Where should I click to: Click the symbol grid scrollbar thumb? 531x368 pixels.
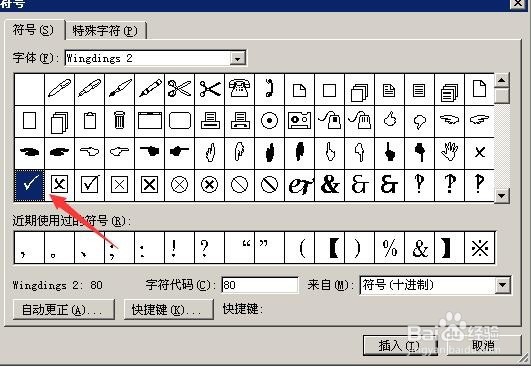click(502, 95)
